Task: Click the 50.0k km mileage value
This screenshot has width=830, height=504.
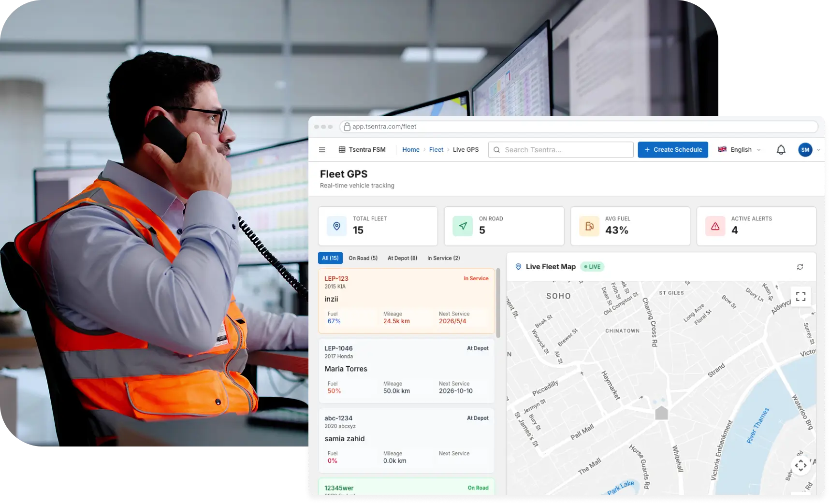Action: point(396,391)
